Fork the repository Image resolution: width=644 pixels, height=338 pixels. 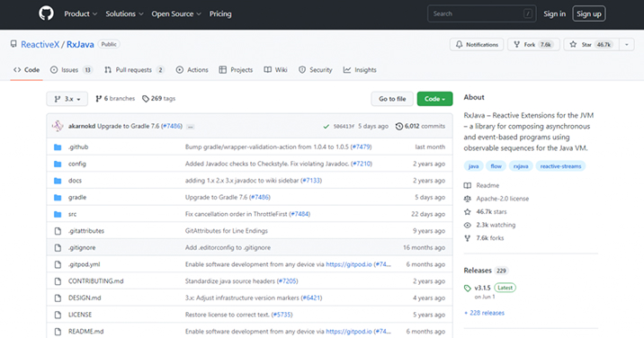(x=533, y=45)
